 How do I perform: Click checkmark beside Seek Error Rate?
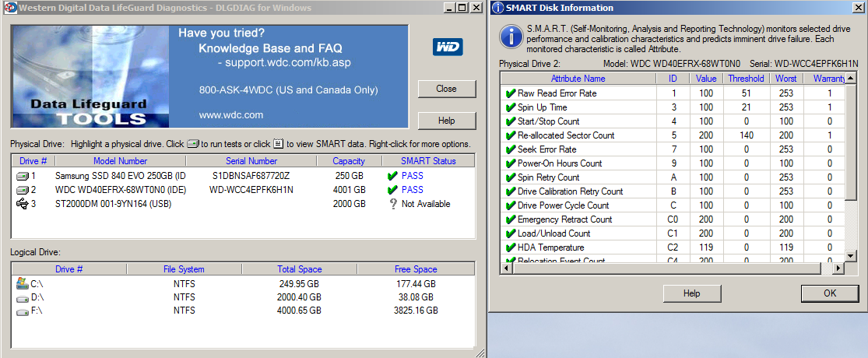pyautogui.click(x=511, y=149)
